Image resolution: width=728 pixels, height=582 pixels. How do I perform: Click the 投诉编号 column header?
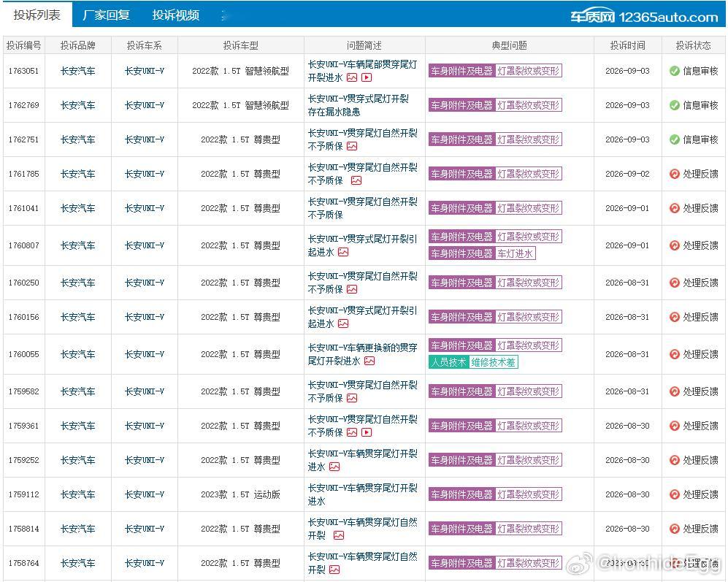click(23, 45)
